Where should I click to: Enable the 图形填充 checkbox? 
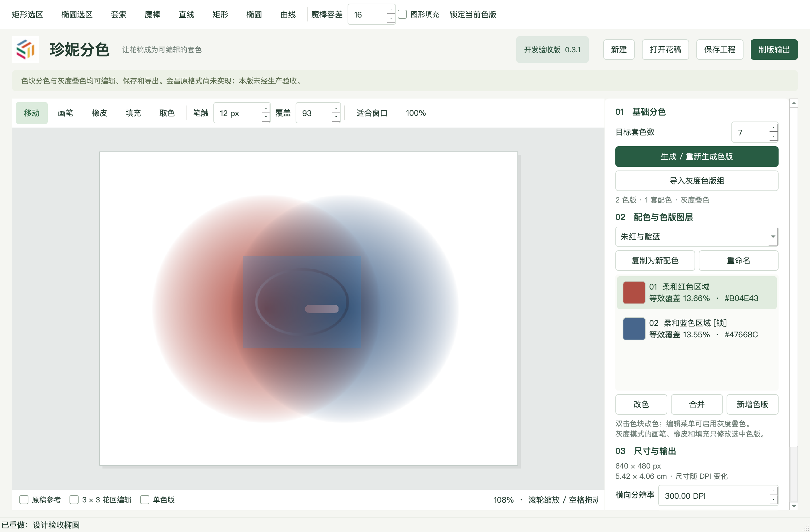(402, 14)
